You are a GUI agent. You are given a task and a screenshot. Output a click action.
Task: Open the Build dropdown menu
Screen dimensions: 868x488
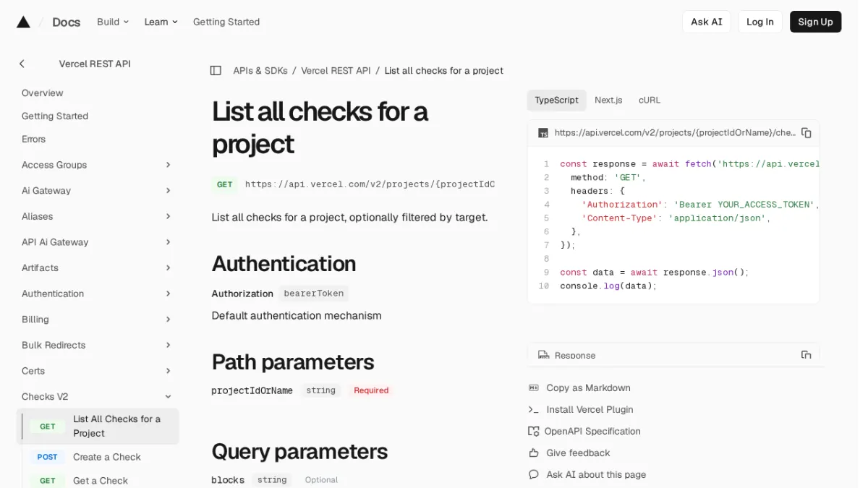(113, 22)
